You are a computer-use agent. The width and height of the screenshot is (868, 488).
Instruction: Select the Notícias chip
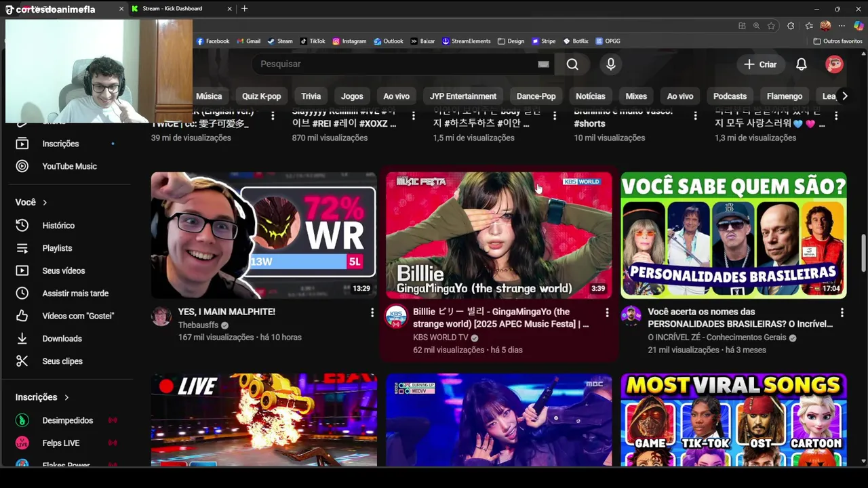tap(591, 96)
